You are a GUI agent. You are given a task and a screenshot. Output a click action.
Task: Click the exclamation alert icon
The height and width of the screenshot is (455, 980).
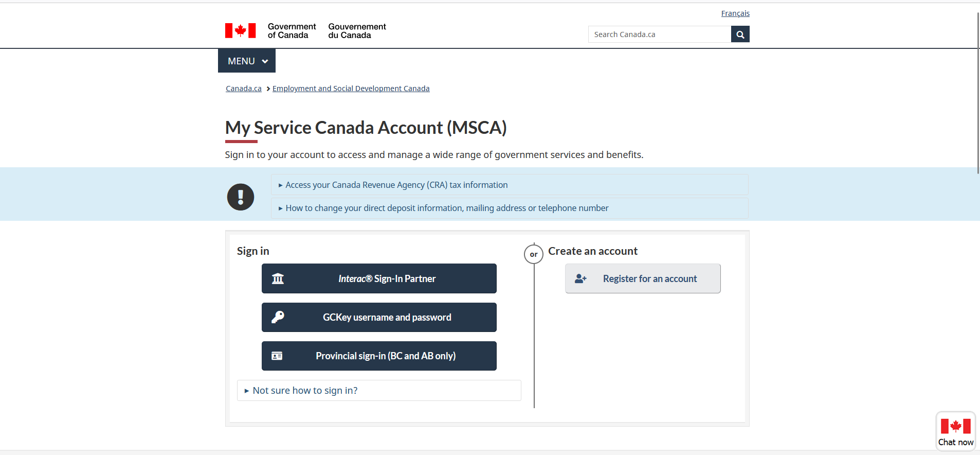(x=241, y=197)
